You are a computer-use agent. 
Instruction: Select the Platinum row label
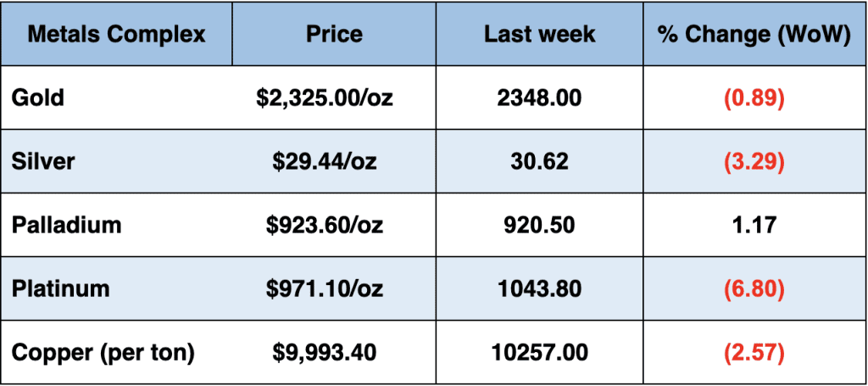coord(60,288)
